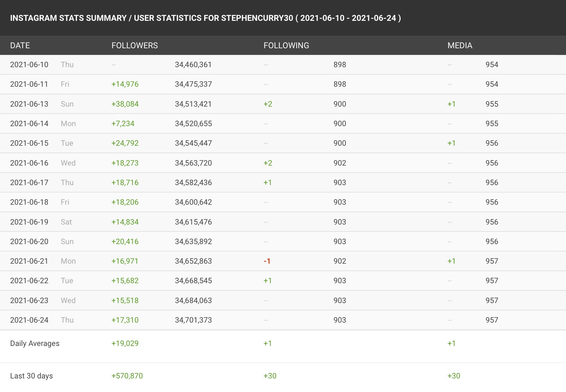The image size is (566, 392).
Task: Click the +24,792 follower gain value
Action: tap(125, 143)
